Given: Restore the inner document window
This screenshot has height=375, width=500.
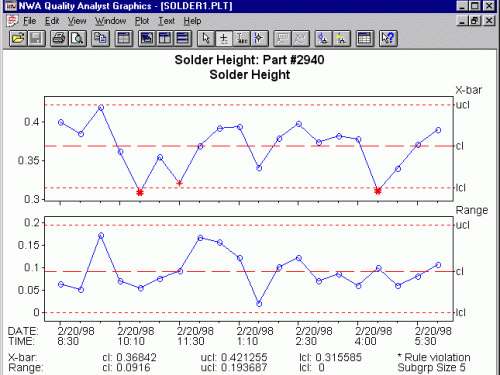Looking at the screenshot, I should tap(474, 21).
